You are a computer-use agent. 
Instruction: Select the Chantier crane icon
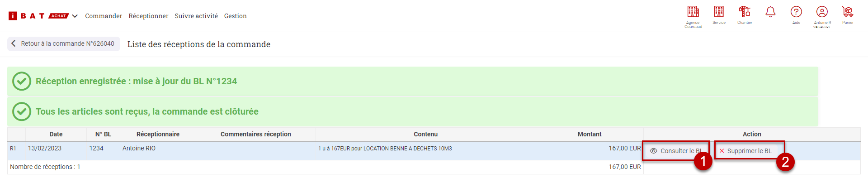(745, 12)
